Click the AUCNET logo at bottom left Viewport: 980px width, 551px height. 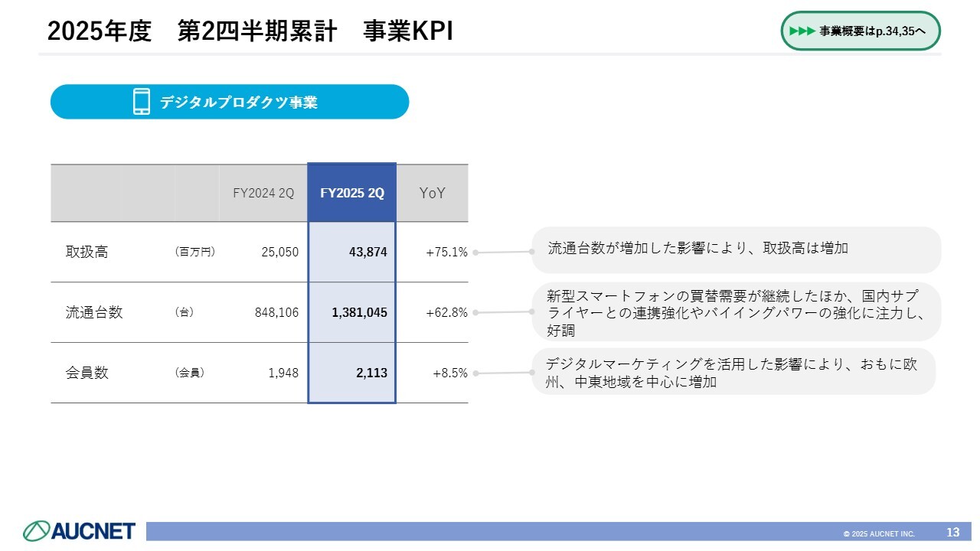pyautogui.click(x=80, y=530)
